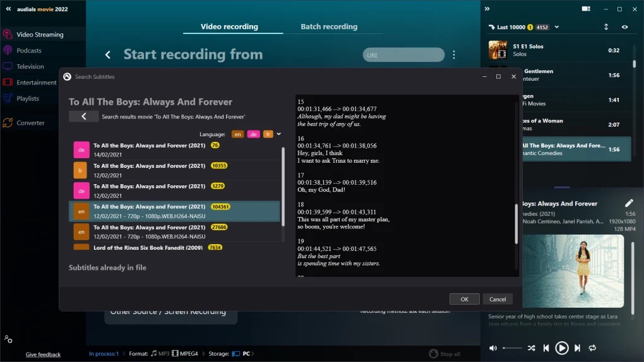Expand the subtitle Language dropdown arrow
The width and height of the screenshot is (644, 362).
pyautogui.click(x=279, y=134)
